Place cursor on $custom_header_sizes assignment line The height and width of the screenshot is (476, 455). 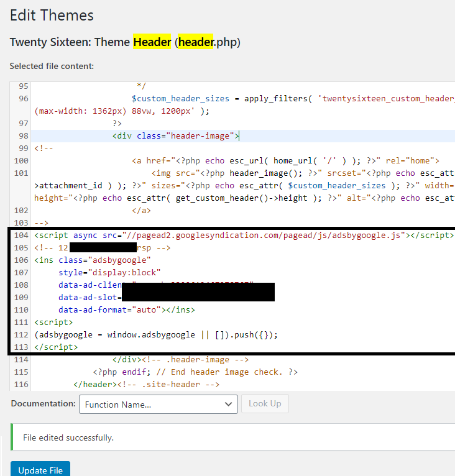tap(293, 99)
